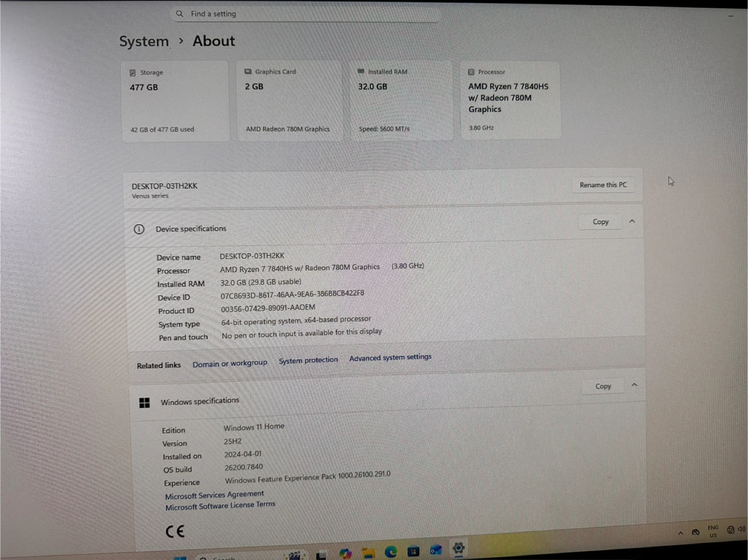Screen dimensions: 748x560
Task: Click the Version value 25H2
Action: (x=233, y=441)
